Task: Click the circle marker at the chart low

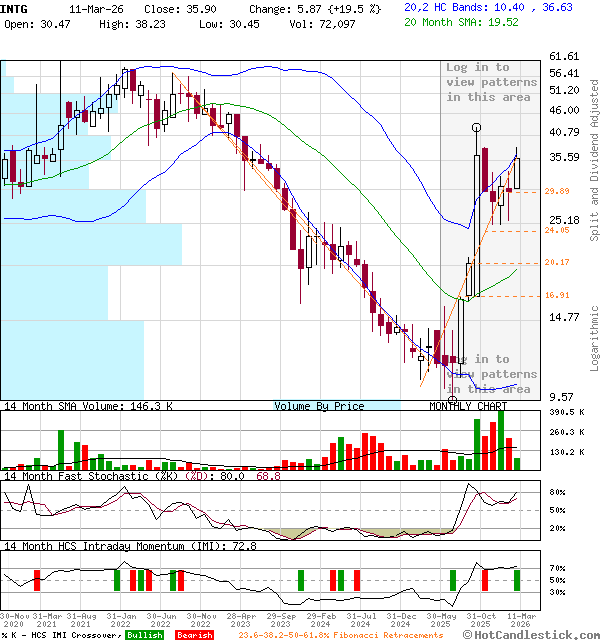Action: pyautogui.click(x=453, y=399)
